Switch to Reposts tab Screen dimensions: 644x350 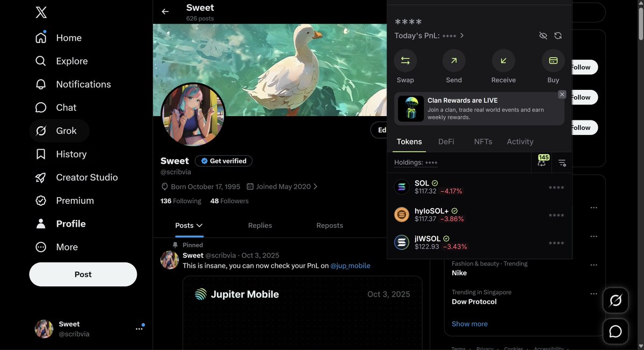click(x=329, y=225)
